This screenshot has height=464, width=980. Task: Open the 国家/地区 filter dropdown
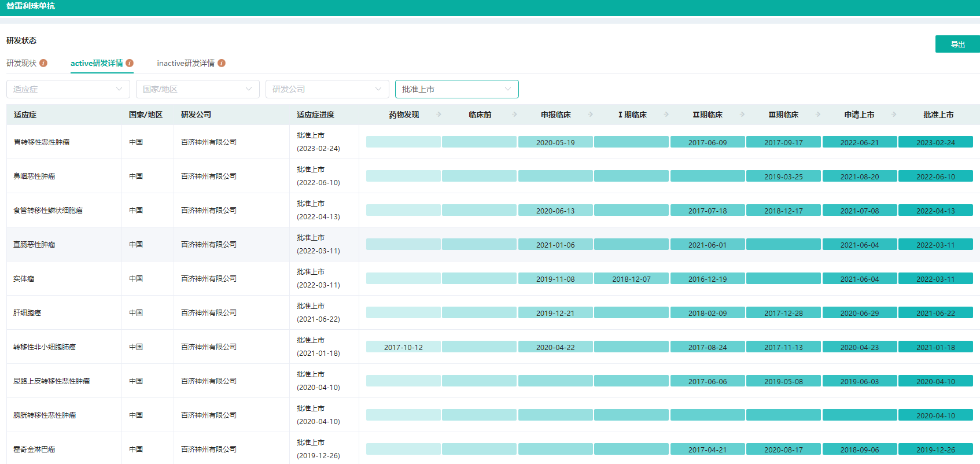(x=198, y=89)
